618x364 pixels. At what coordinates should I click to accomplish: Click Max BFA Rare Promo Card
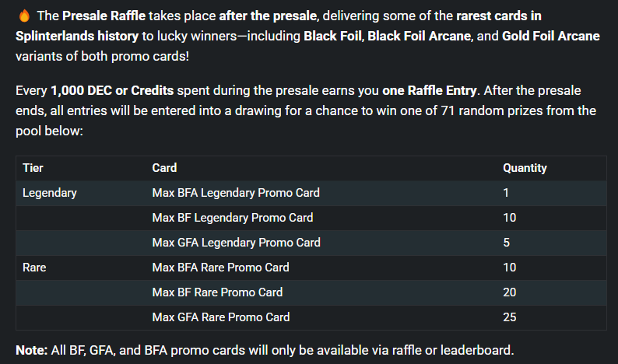click(221, 268)
